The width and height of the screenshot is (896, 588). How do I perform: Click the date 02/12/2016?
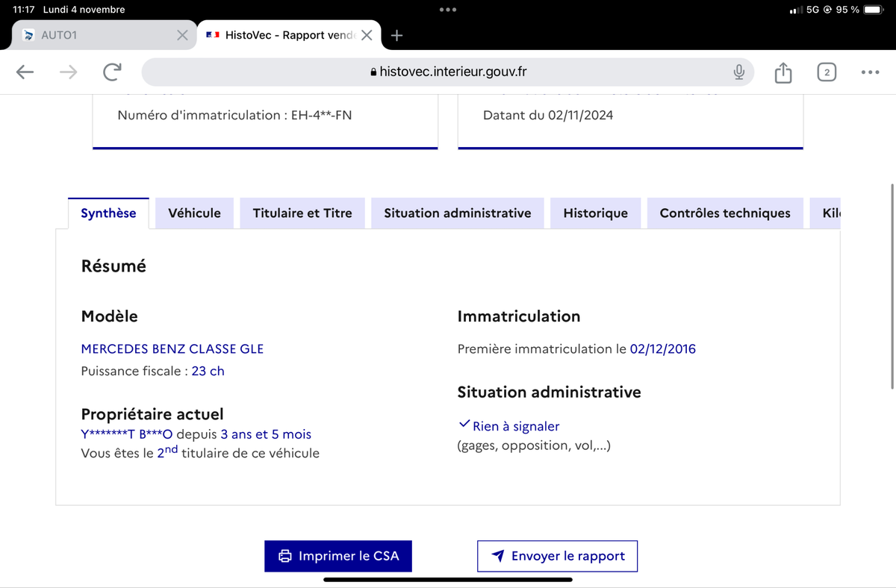click(x=663, y=348)
